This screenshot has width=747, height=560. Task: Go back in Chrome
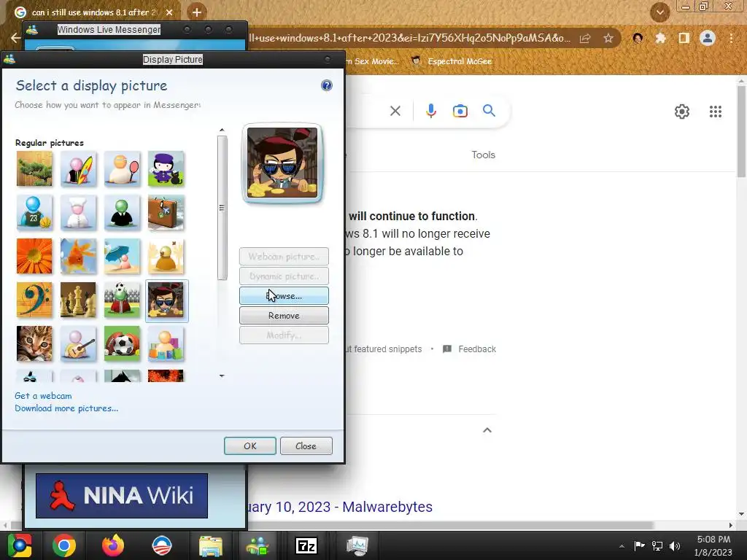[x=15, y=38]
